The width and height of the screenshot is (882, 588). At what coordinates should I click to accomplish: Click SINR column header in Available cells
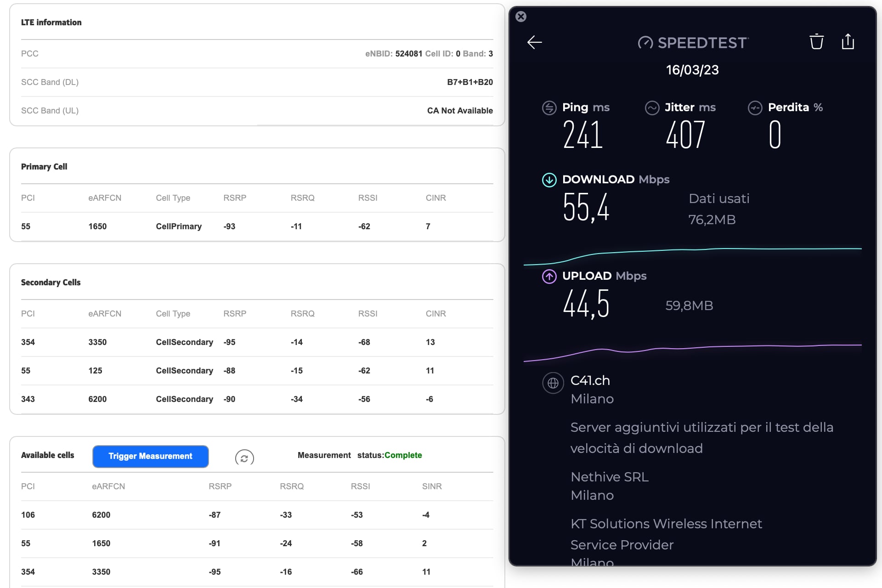click(432, 486)
